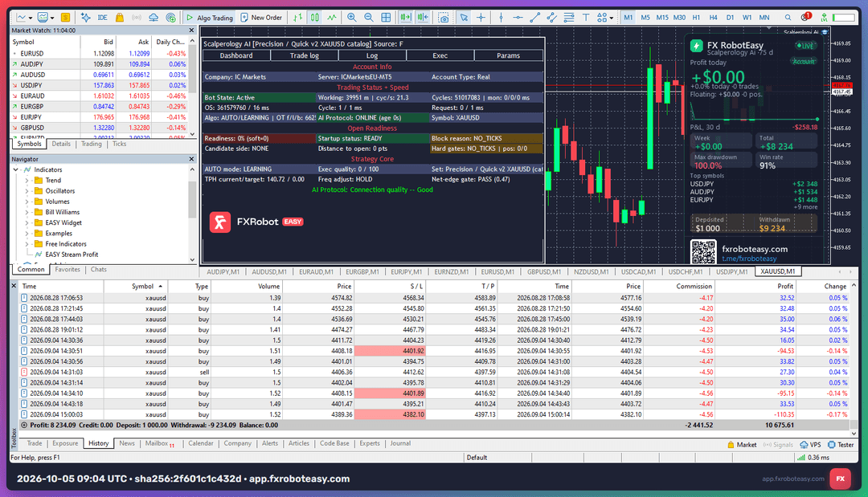Viewport: 868px width, 497px height.
Task: Open the t.me/fxroboteasy link
Action: 749,259
